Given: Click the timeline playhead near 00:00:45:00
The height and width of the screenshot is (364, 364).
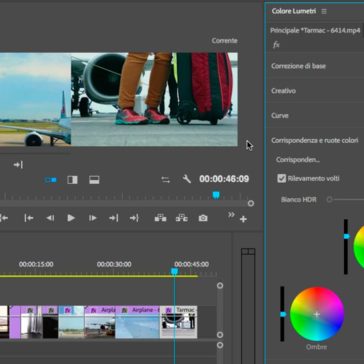Looking at the screenshot, I should [174, 272].
